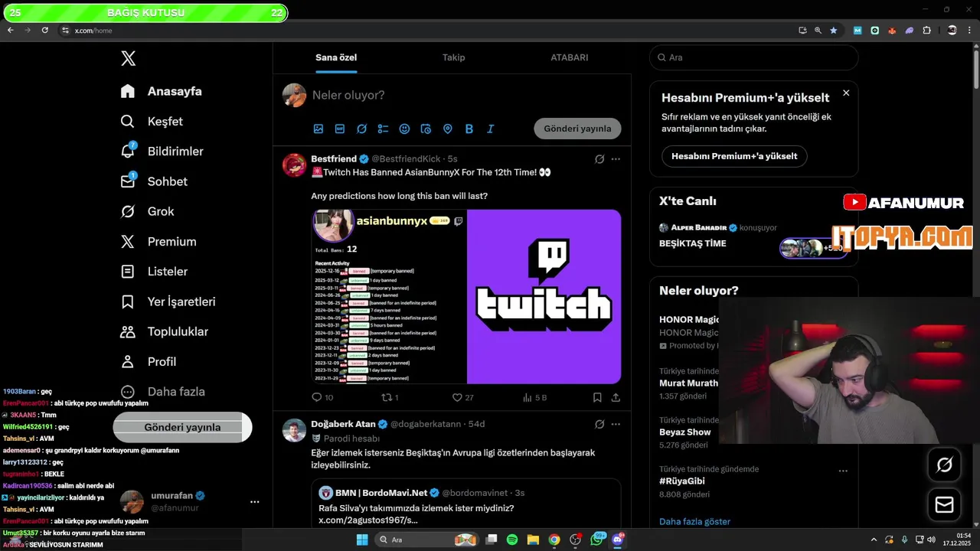Open Windows Start menu

coord(362,540)
